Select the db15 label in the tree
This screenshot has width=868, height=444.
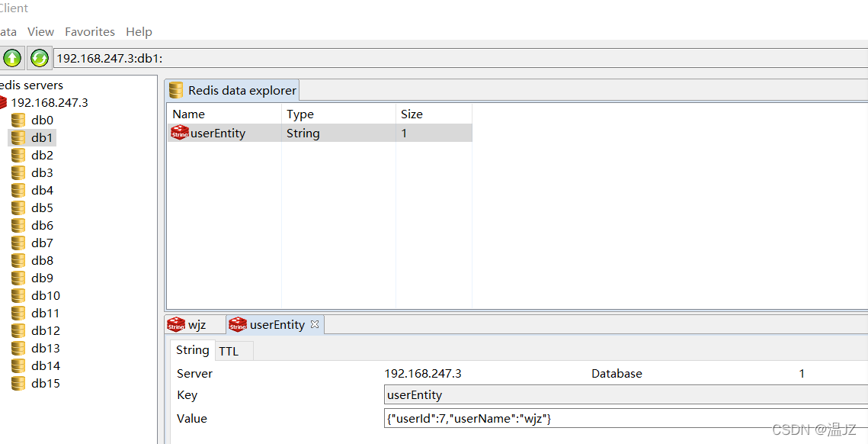[x=46, y=384]
